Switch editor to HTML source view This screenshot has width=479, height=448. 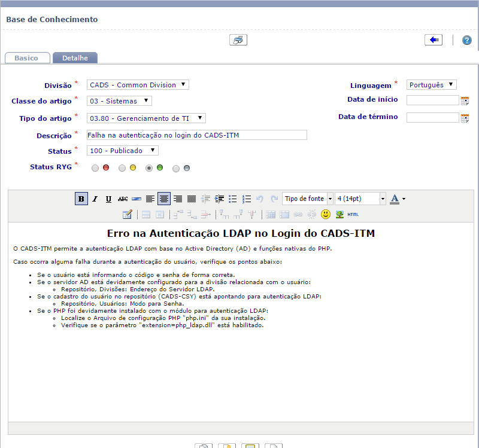click(x=353, y=214)
